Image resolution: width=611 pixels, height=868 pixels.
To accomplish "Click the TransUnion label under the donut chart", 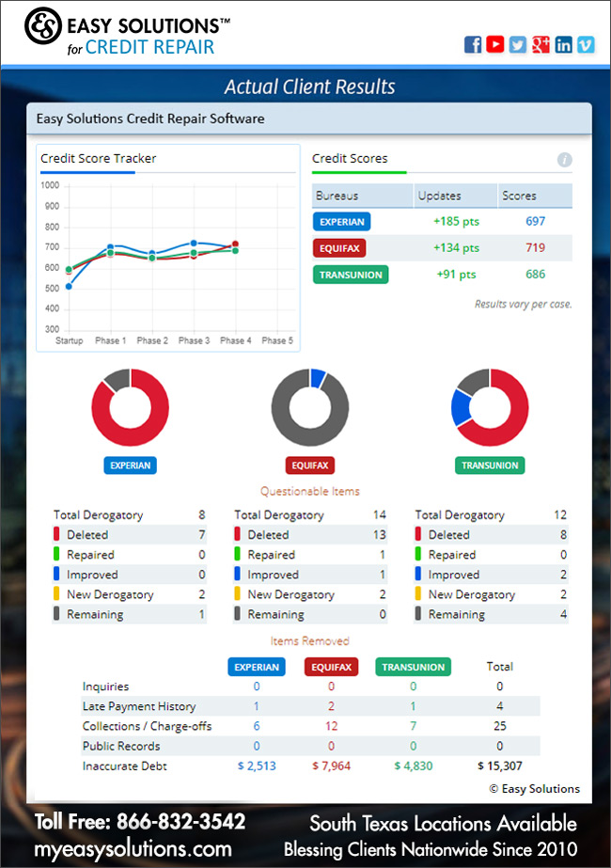I will click(x=490, y=466).
